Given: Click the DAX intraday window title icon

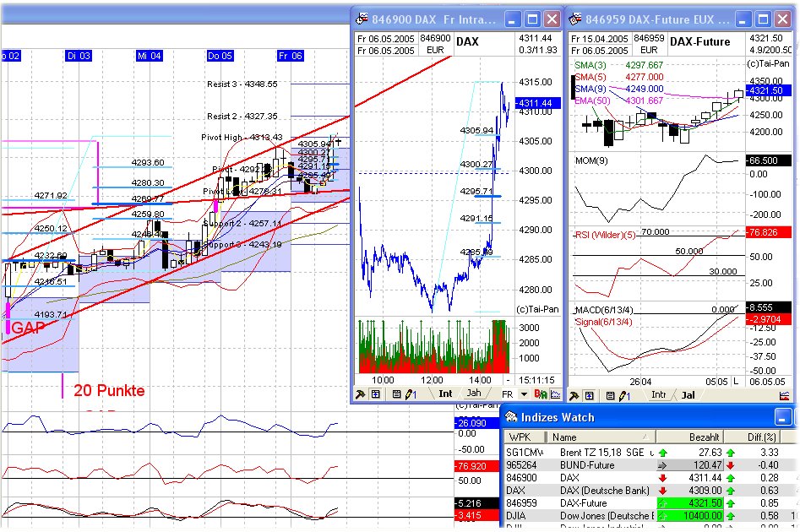Looking at the screenshot, I should (x=362, y=19).
